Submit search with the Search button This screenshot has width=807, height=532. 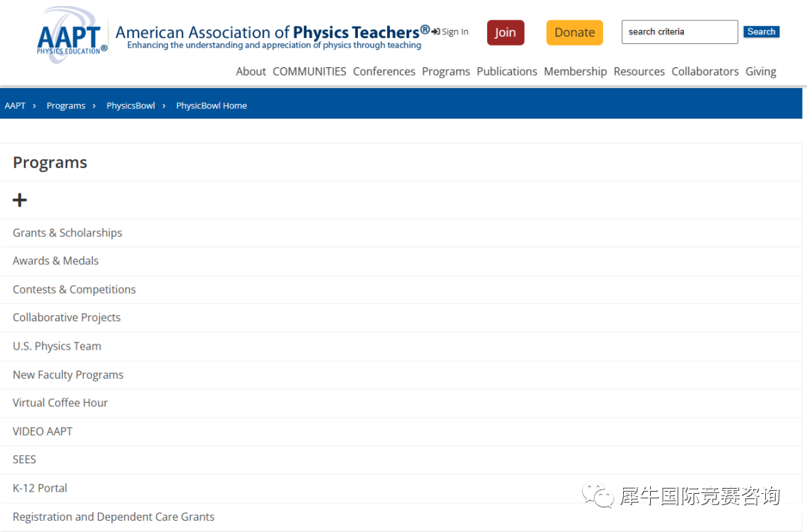click(x=761, y=32)
